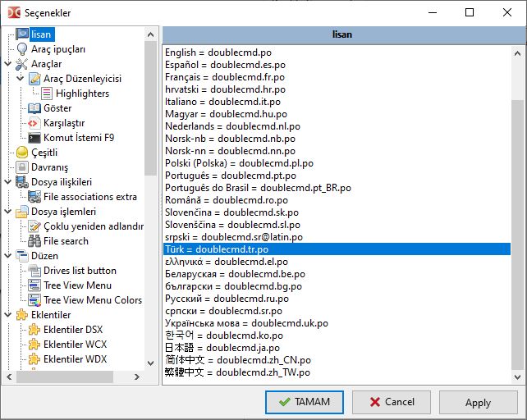The width and height of the screenshot is (527, 420).
Task: Click language list scroll down arrow
Action: [518, 377]
